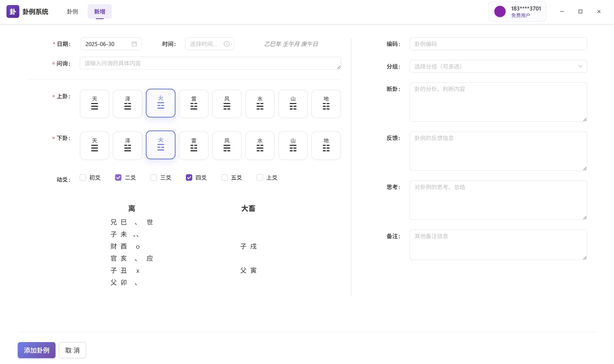Select 地 trigram for the lower hexagram
The height and width of the screenshot is (364, 614).
click(326, 145)
